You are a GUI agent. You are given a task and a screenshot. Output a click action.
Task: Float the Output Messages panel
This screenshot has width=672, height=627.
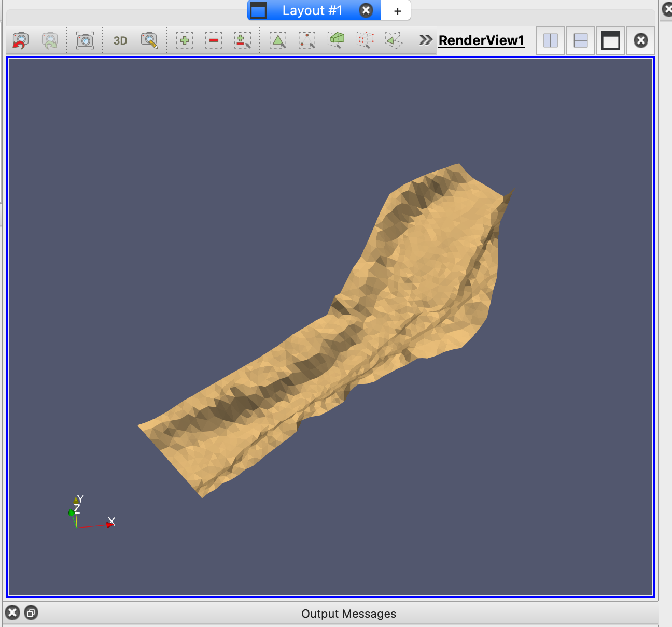point(31,613)
